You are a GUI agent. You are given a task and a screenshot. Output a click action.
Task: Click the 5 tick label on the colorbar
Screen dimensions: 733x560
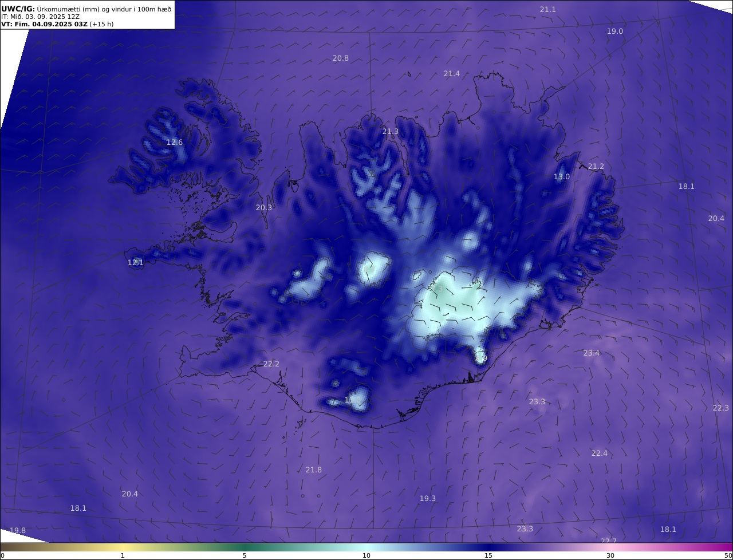tap(245, 555)
